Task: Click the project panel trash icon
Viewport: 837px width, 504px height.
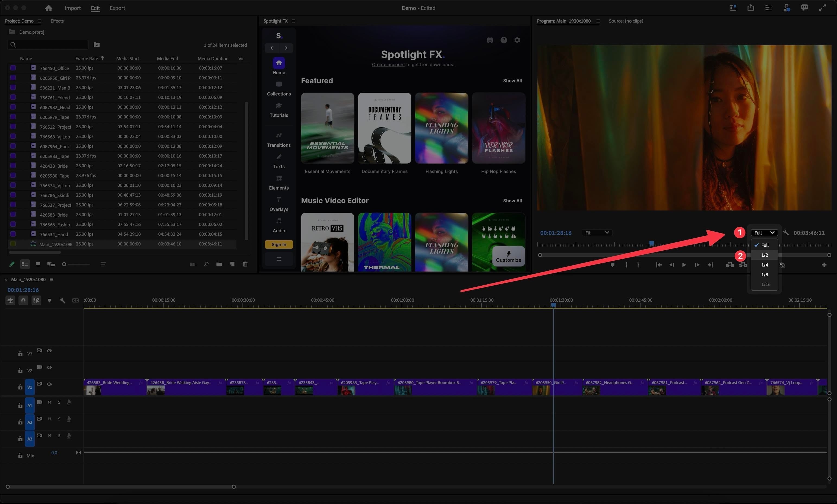Action: point(245,264)
